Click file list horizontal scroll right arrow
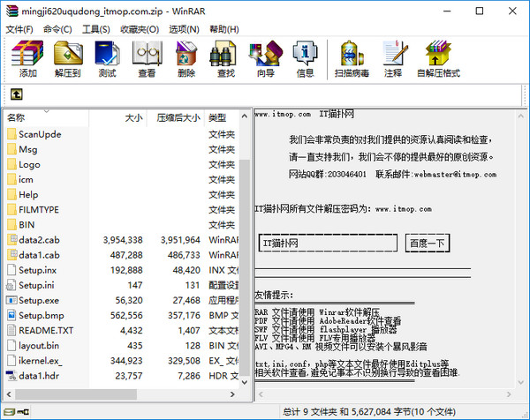530x420 pixels. [x=232, y=394]
